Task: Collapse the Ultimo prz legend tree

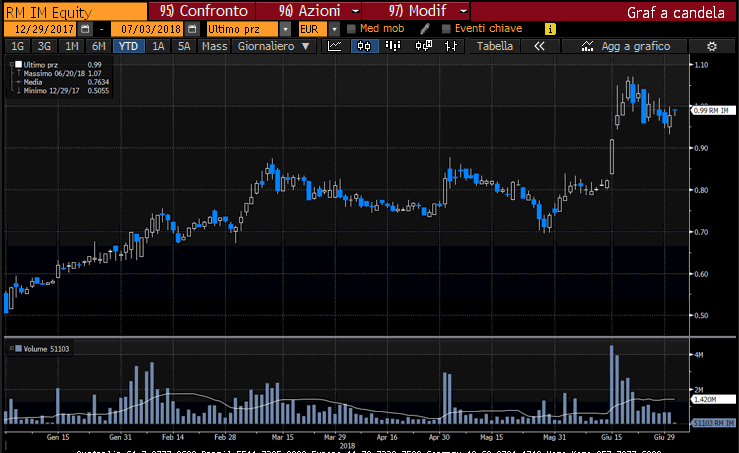Action: 13,65
